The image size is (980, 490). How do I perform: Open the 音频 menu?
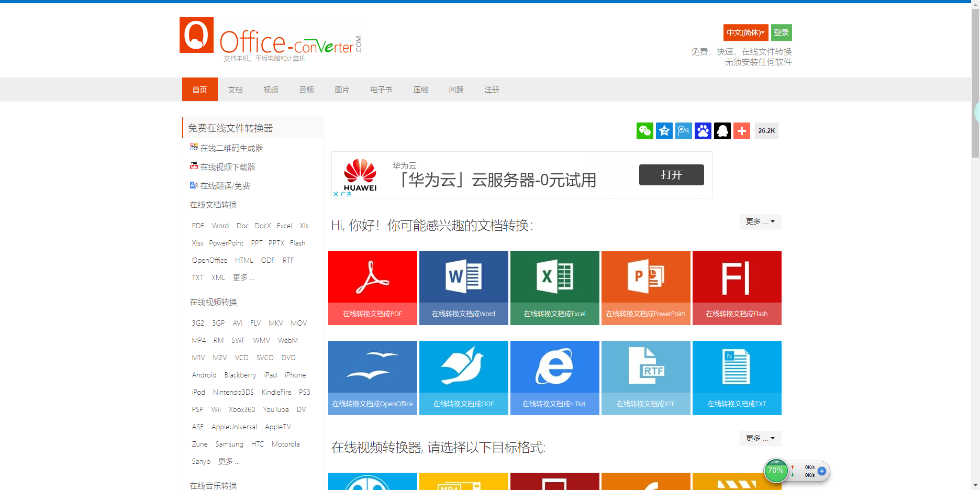tap(307, 90)
